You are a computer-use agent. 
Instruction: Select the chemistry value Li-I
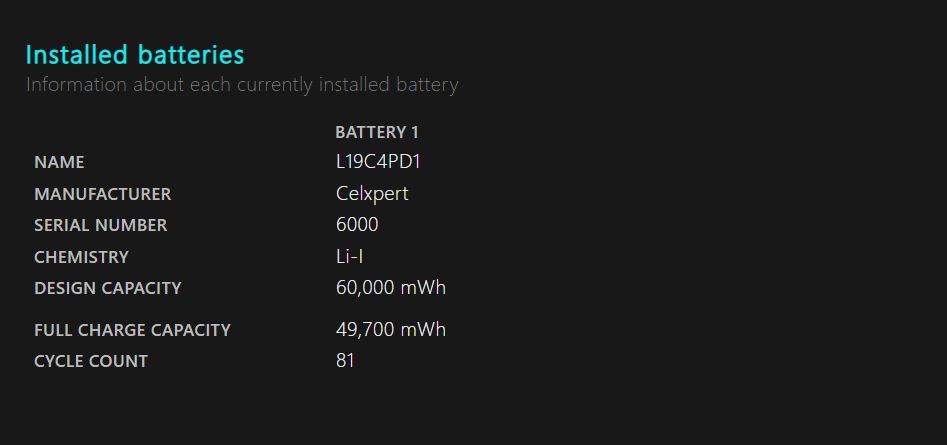point(350,257)
